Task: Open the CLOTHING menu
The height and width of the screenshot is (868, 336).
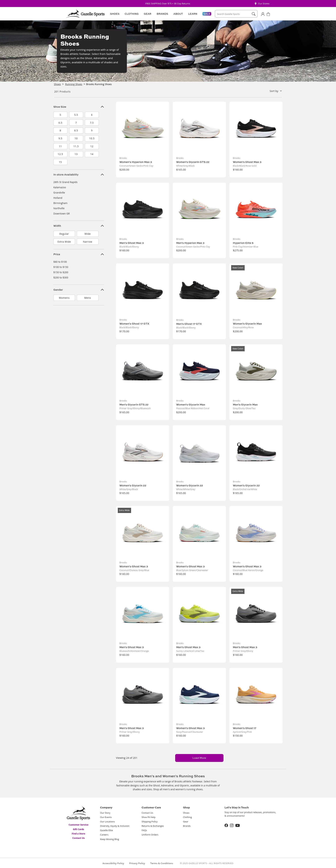Action: (x=132, y=14)
